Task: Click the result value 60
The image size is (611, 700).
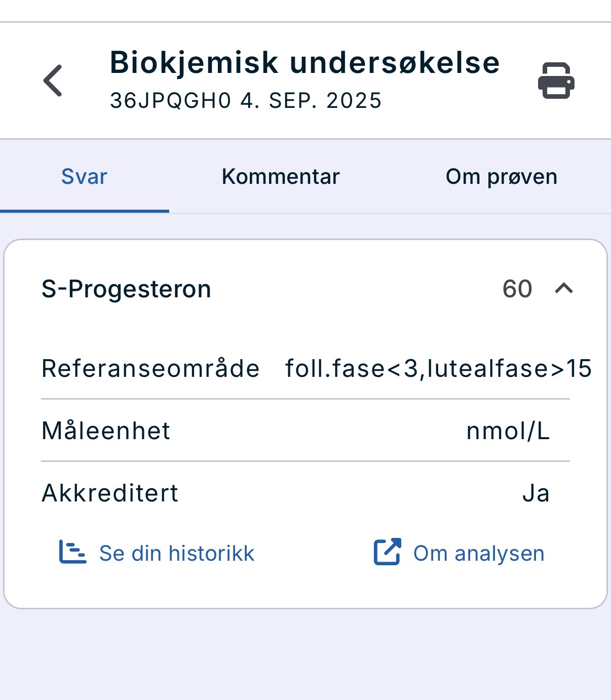Action: coord(517,289)
